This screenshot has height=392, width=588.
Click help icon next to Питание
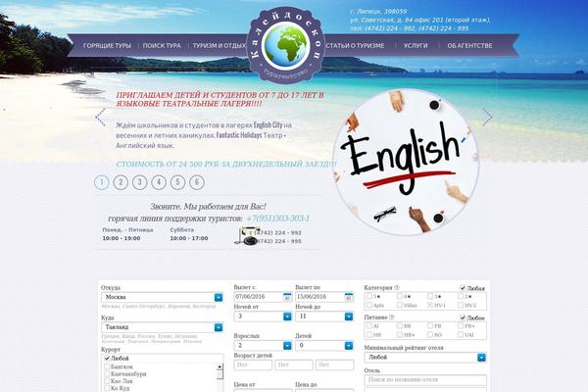[391, 318]
